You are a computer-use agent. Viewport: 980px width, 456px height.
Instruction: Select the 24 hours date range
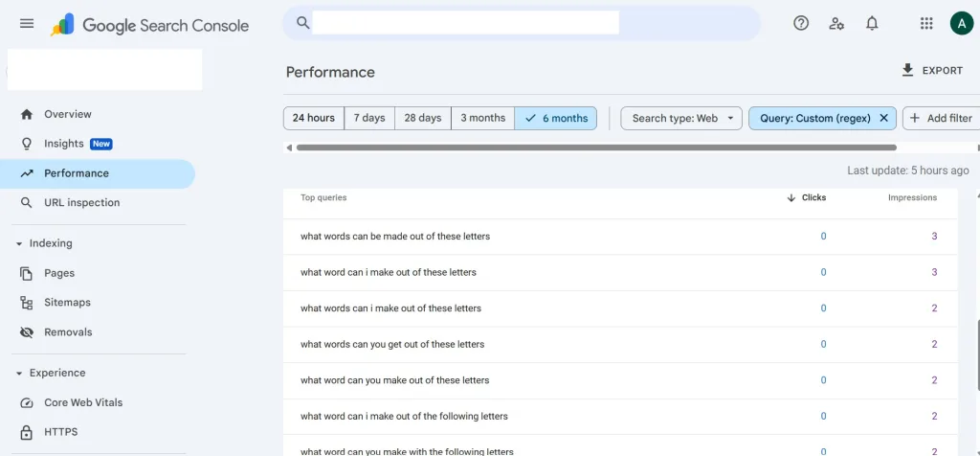point(313,118)
